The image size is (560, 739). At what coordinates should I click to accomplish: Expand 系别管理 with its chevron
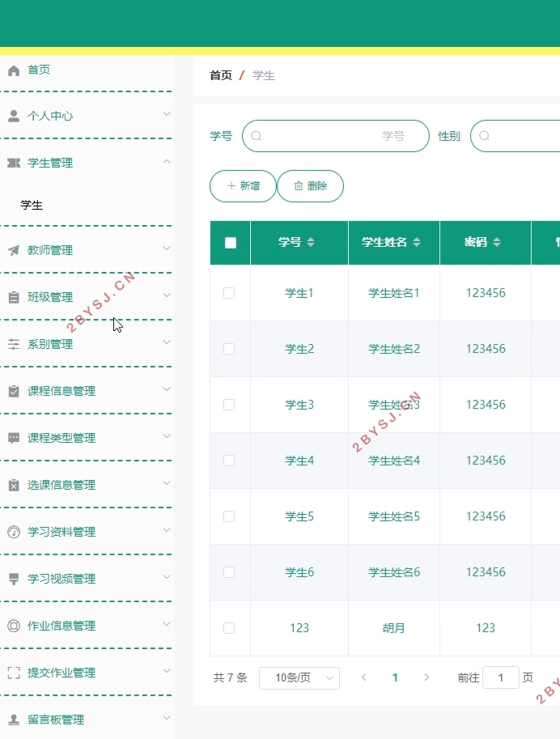(x=167, y=342)
